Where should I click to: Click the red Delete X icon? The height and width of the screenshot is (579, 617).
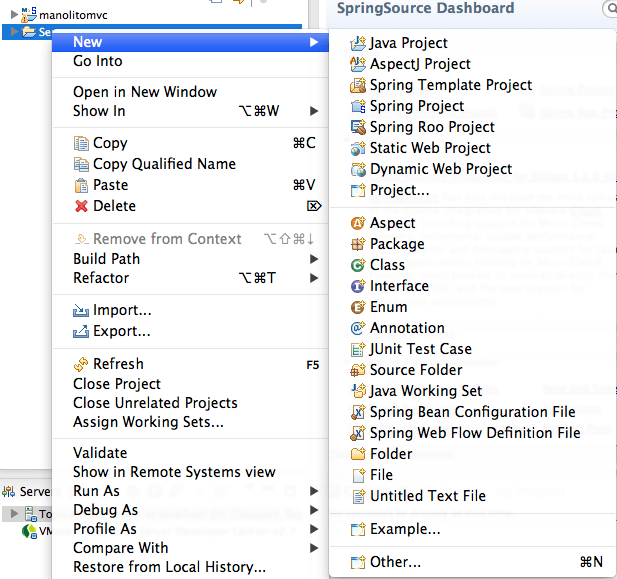(81, 206)
